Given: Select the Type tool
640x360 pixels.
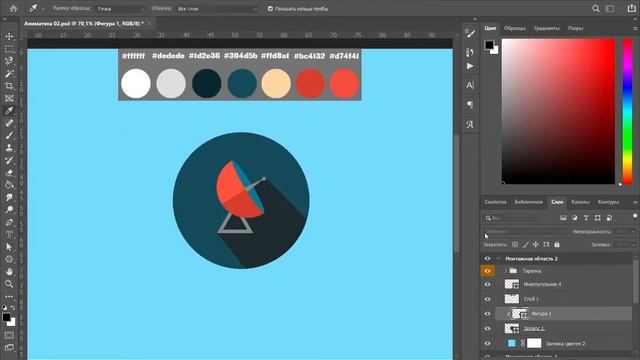Looking at the screenshot, I should (x=9, y=235).
